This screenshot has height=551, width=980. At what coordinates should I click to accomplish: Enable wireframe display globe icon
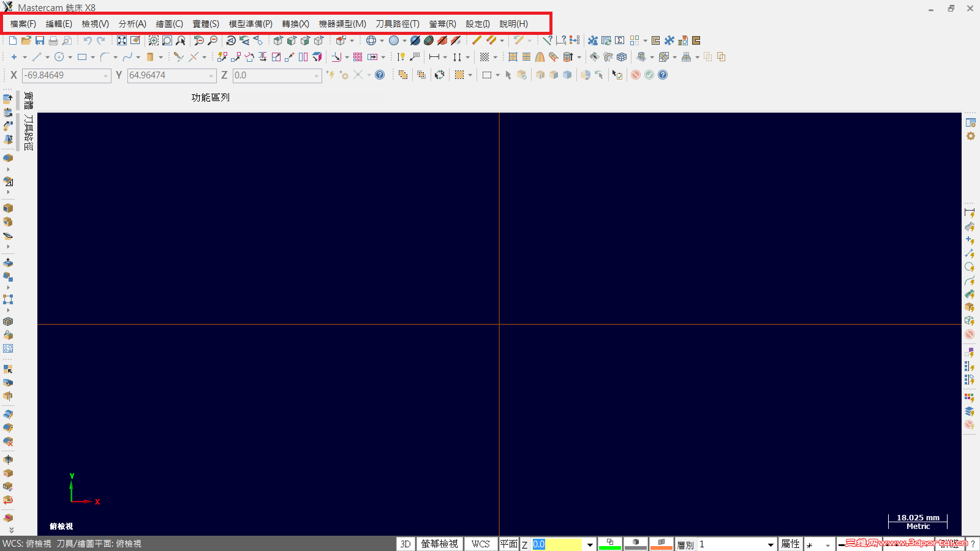point(371,40)
